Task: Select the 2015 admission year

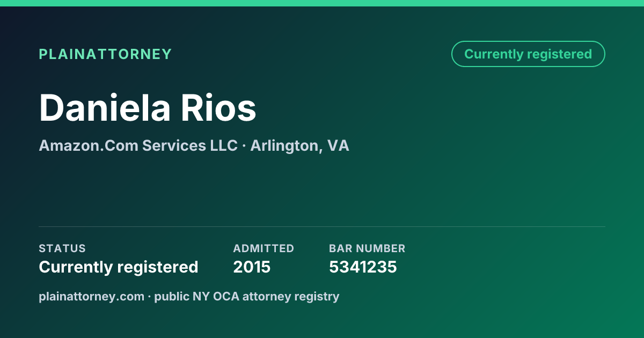Action: coord(252,267)
